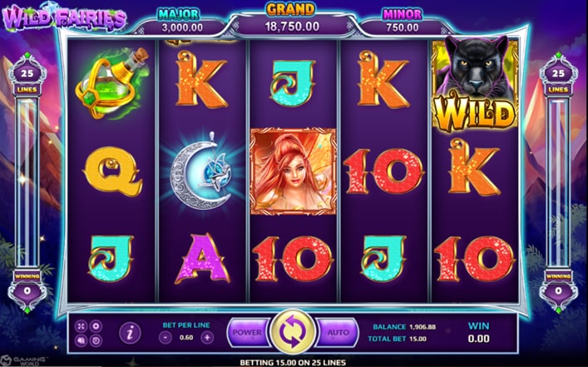
Task: Click the left lines slider bar
Action: pyautogui.click(x=27, y=183)
